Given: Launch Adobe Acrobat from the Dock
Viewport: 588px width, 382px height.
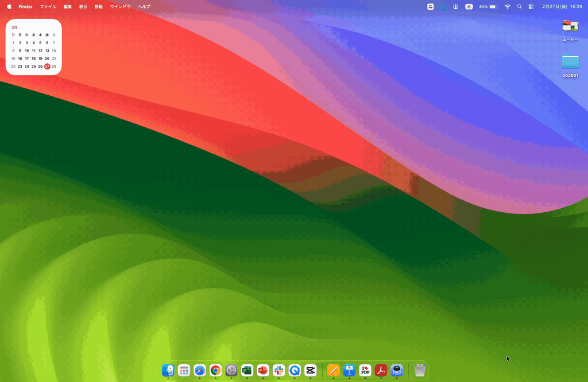Looking at the screenshot, I should tap(381, 371).
